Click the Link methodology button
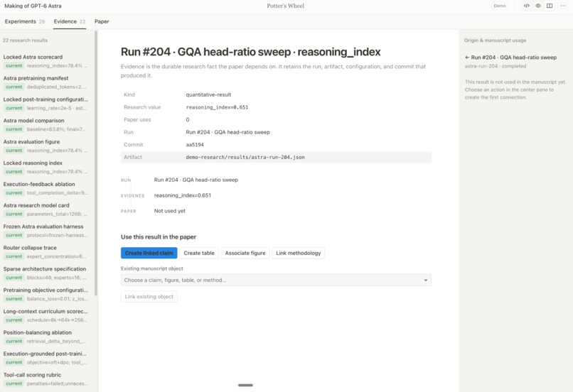Image resolution: width=573 pixels, height=392 pixels. 298,253
